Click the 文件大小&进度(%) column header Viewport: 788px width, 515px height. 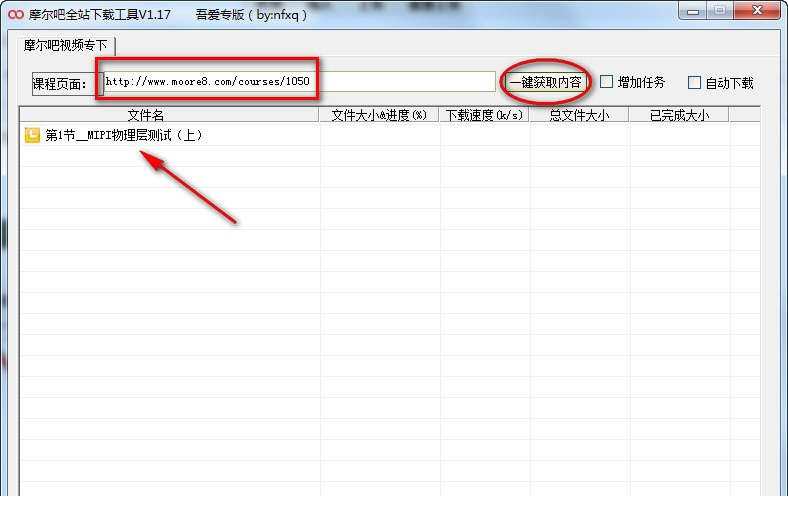point(379,115)
